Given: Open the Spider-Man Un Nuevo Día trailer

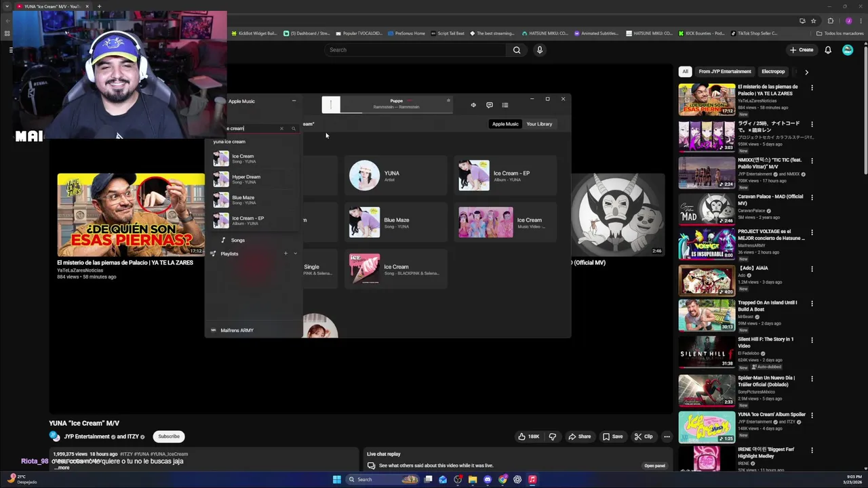Looking at the screenshot, I should coord(707,390).
